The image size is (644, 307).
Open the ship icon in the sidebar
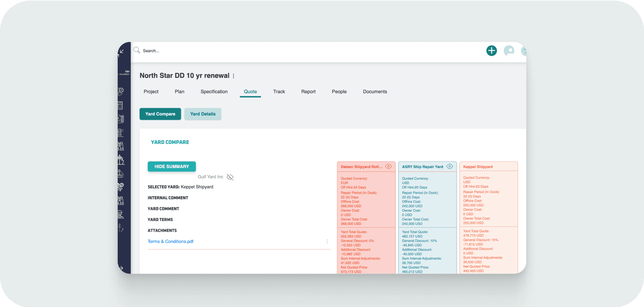tap(121, 160)
